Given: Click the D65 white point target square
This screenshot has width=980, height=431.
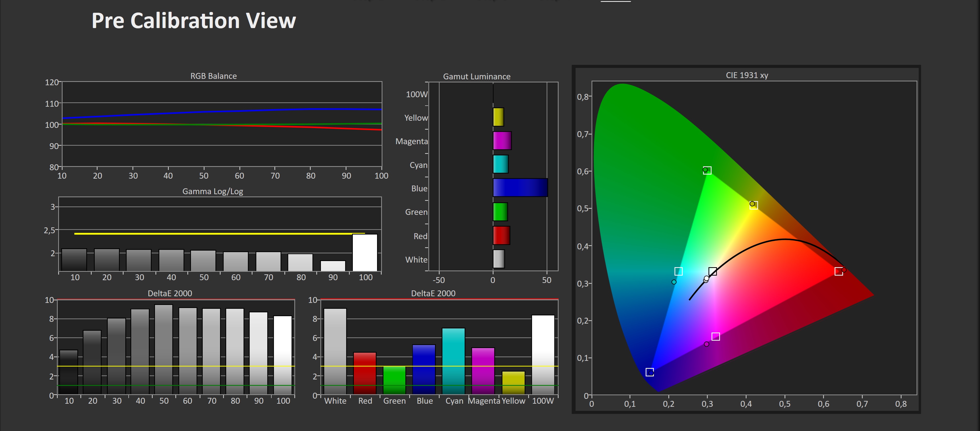Looking at the screenshot, I should 712,271.
